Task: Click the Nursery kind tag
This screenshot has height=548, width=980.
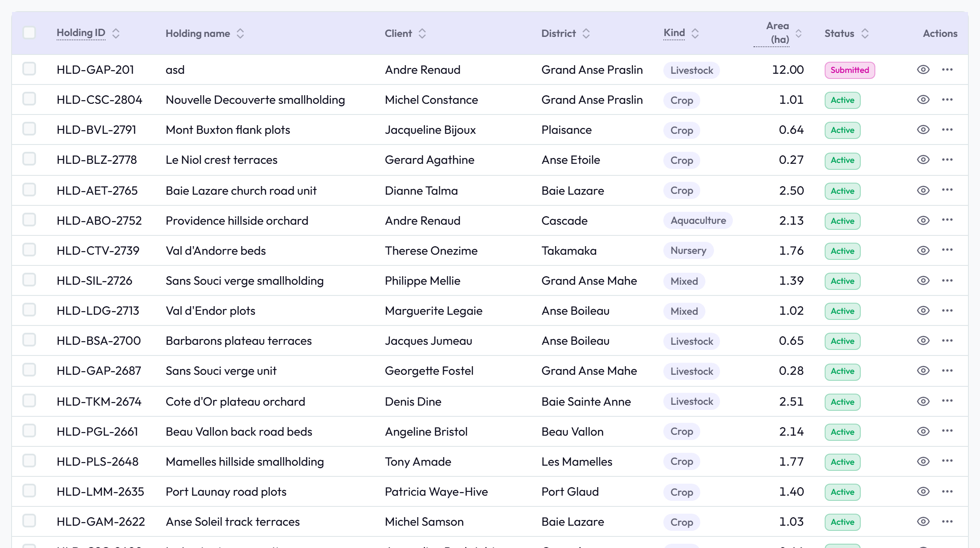Action: 688,250
